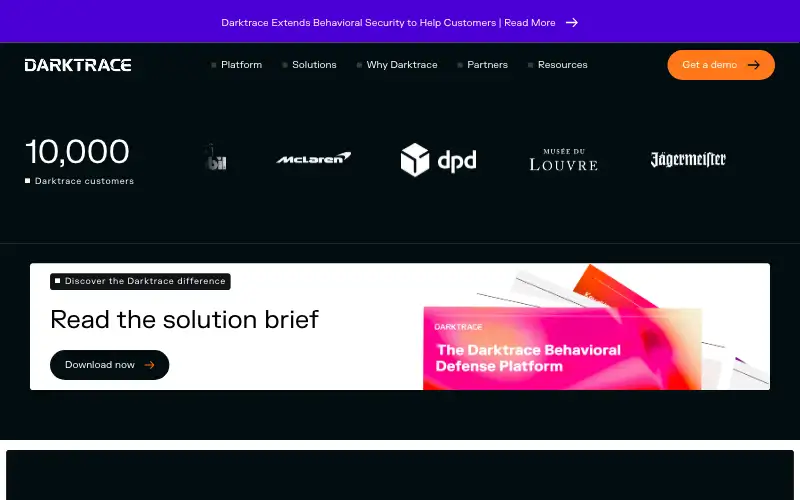Click the Discover the Darktrace difference tag

(140, 281)
